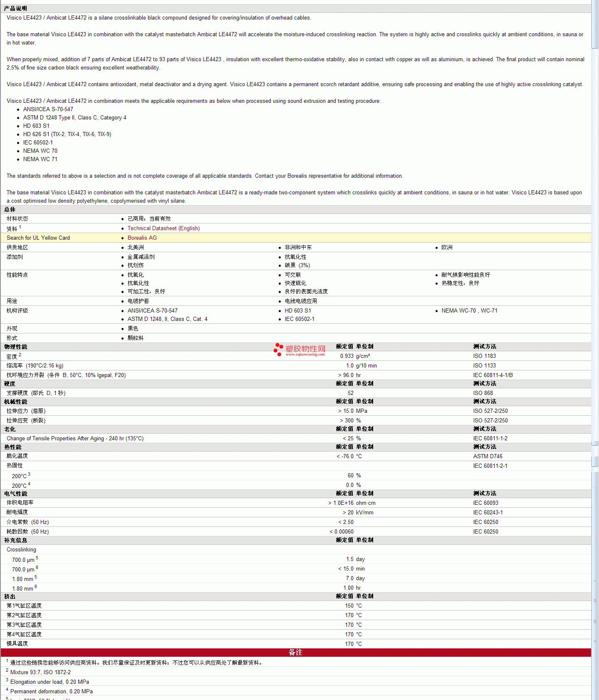Click the 产品说明 section header
Screen dimensions: 599x700
pyautogui.click(x=15, y=8)
